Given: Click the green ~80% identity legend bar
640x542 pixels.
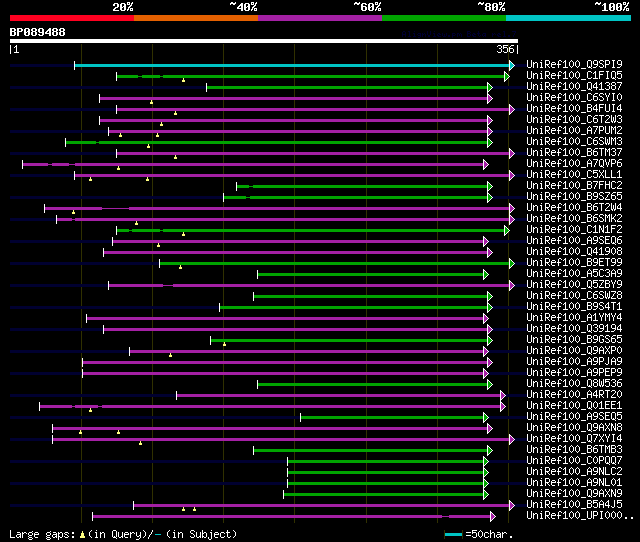Looking at the screenshot, I should 444,18.
